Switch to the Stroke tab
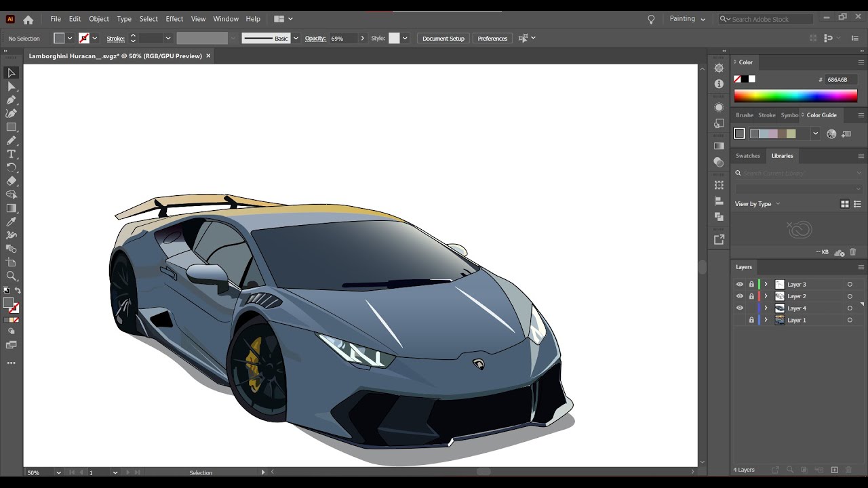 [767, 115]
